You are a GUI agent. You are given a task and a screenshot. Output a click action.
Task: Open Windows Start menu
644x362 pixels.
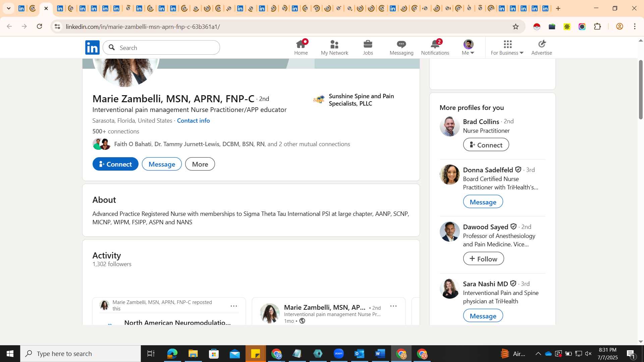point(10,354)
